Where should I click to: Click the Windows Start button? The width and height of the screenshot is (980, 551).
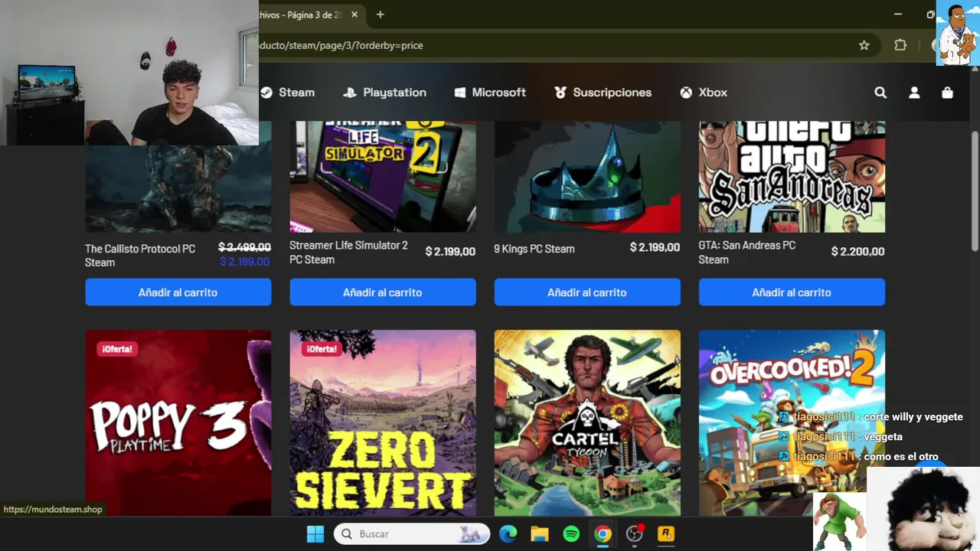315,534
